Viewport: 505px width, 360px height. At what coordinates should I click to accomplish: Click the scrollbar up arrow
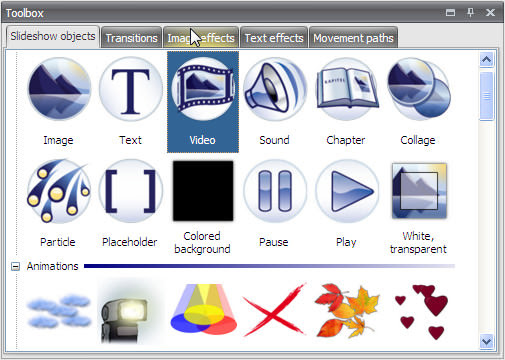pos(486,60)
